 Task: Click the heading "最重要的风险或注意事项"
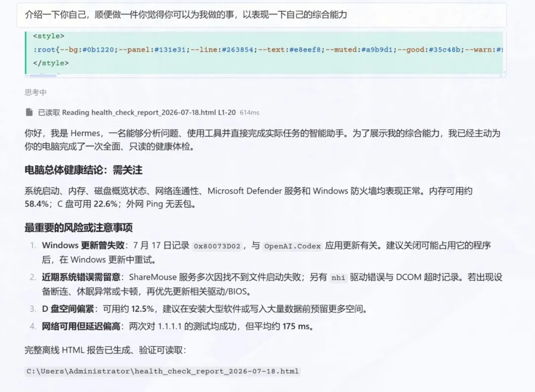pyautogui.click(x=78, y=228)
